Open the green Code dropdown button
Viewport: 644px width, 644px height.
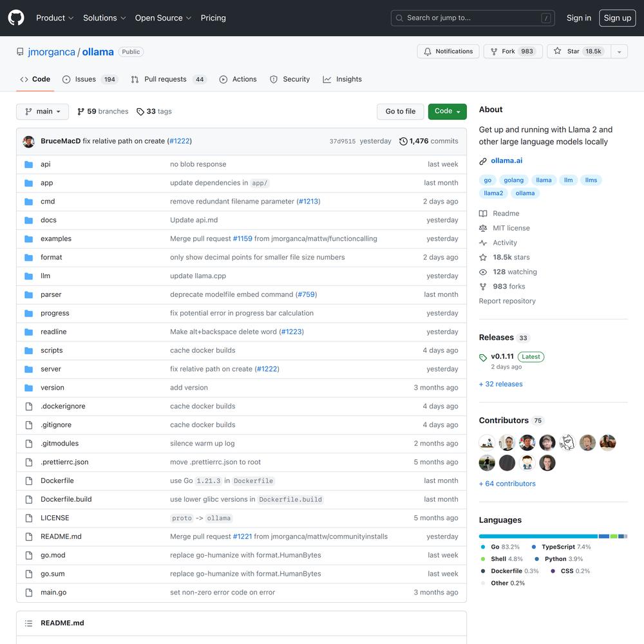click(x=448, y=111)
